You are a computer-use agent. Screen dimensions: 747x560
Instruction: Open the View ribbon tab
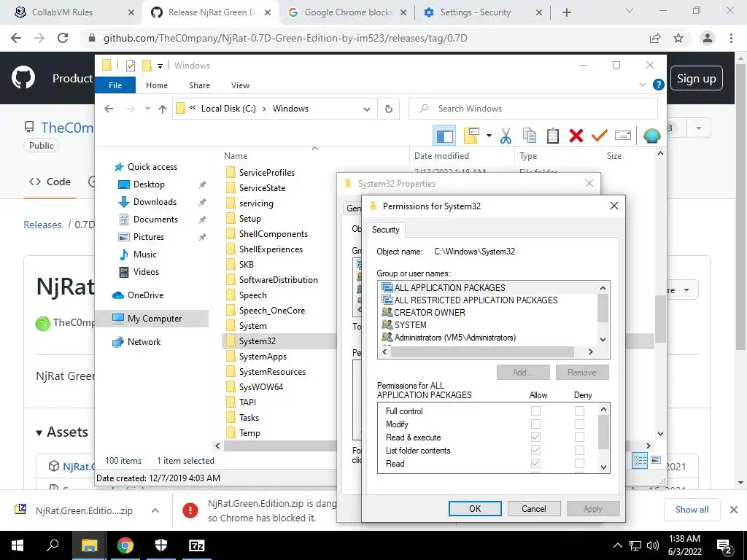[240, 85]
